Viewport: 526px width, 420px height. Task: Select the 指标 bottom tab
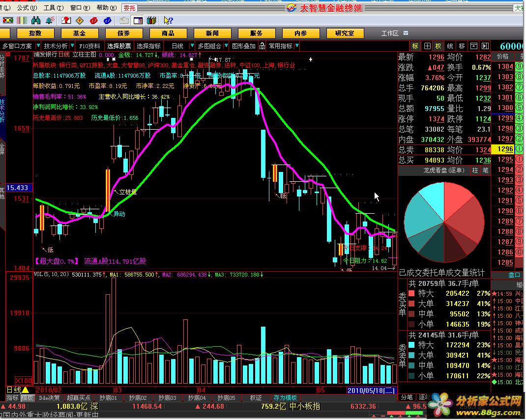(x=12, y=398)
